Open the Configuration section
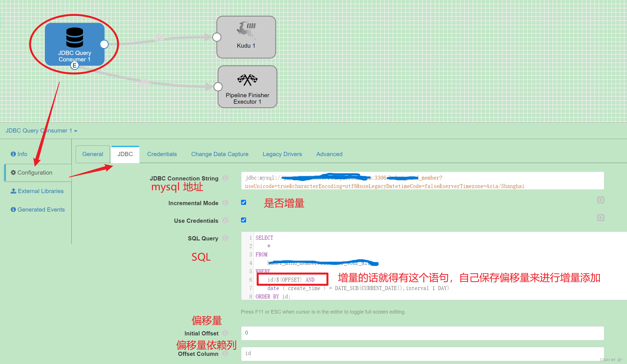The height and width of the screenshot is (364, 627). coord(38,173)
